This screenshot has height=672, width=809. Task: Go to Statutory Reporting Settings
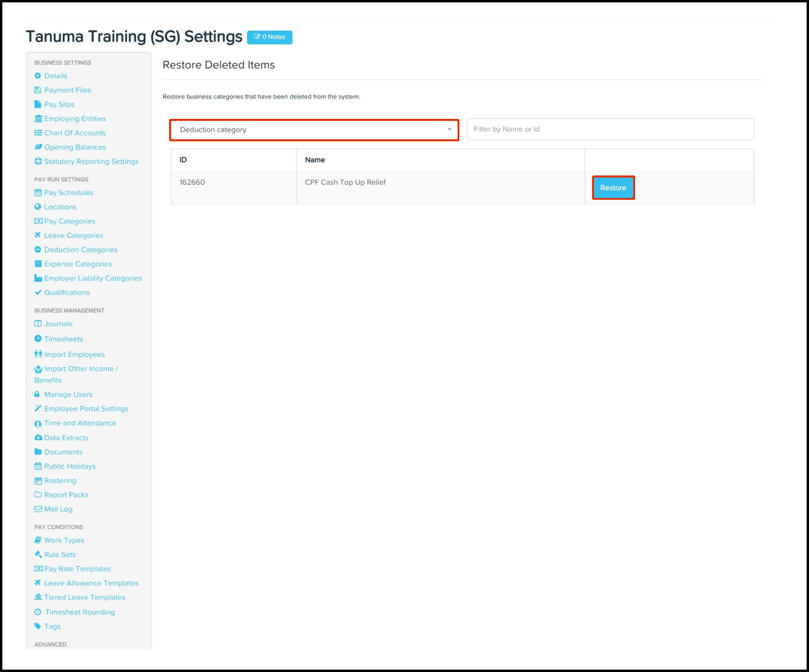tap(91, 161)
